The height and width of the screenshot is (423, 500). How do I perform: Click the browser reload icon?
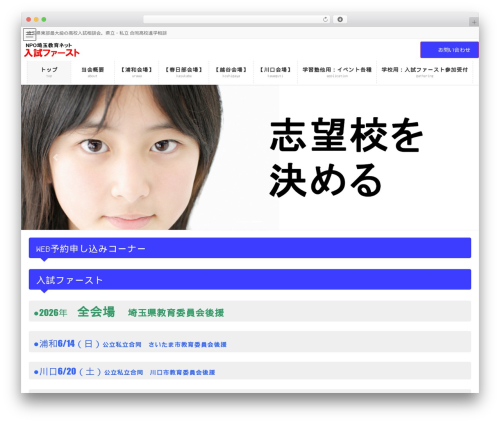tap(325, 20)
